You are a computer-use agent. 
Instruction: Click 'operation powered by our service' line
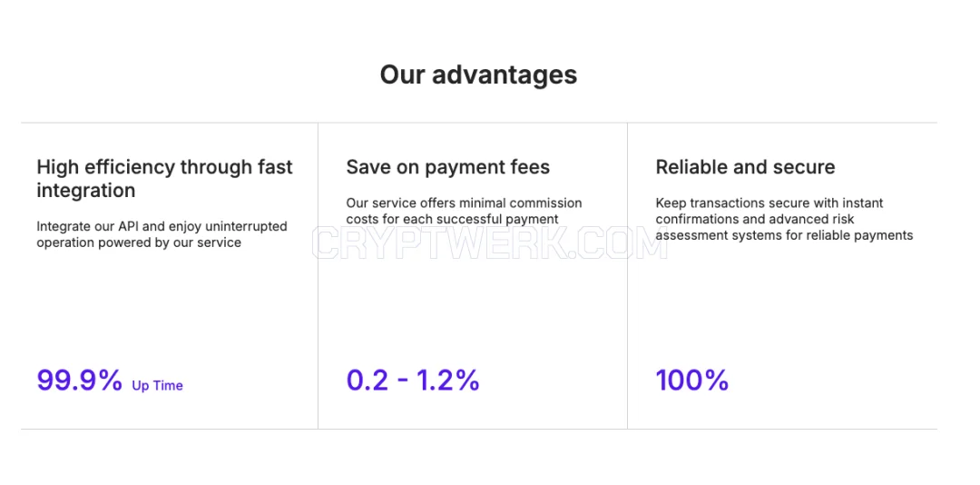coord(139,242)
